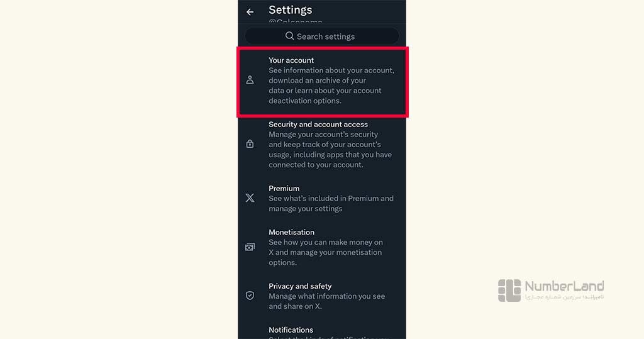
Task: Click the banknote icon for Monetisation
Action: pyautogui.click(x=250, y=247)
